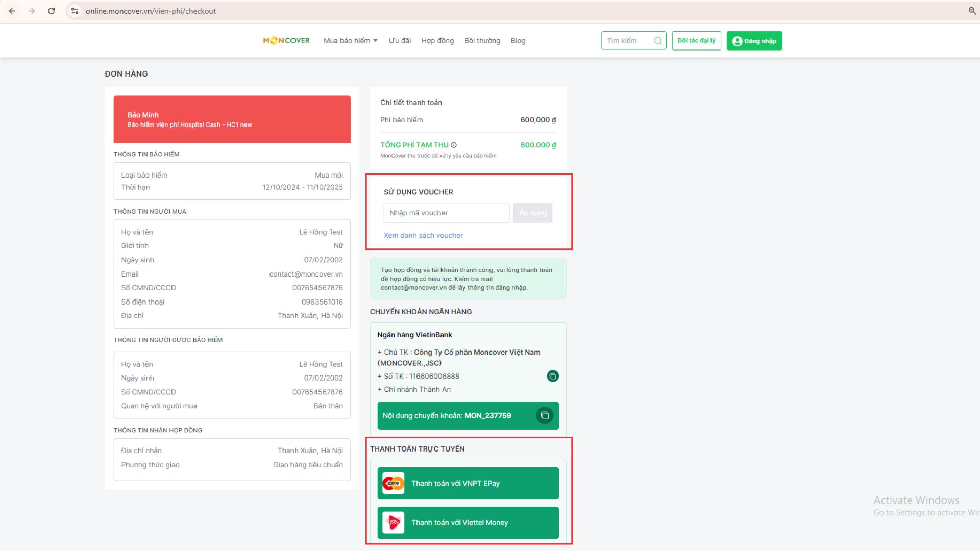Click the email value contact@moncover.vn
The height and width of the screenshot is (551, 980).
pos(306,274)
